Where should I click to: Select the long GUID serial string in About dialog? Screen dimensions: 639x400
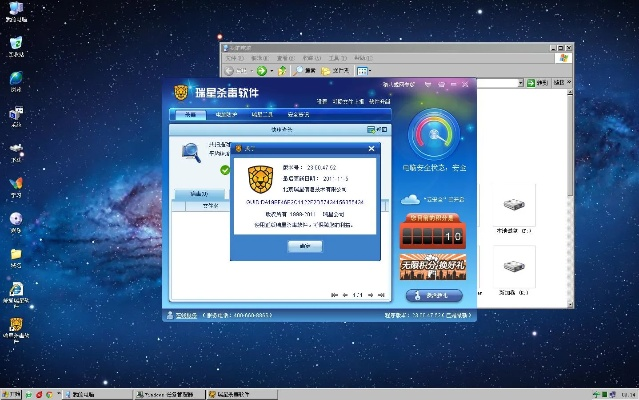tap(304, 202)
